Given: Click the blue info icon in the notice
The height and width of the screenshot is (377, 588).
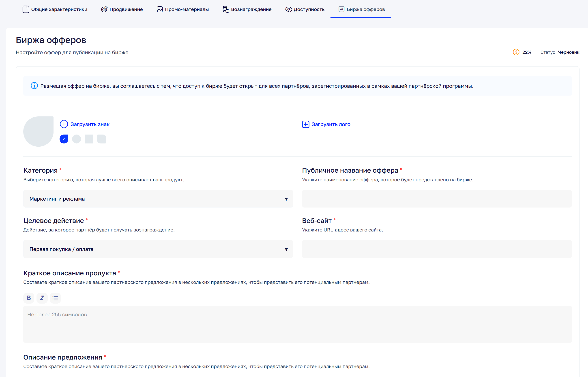Looking at the screenshot, I should [x=34, y=86].
